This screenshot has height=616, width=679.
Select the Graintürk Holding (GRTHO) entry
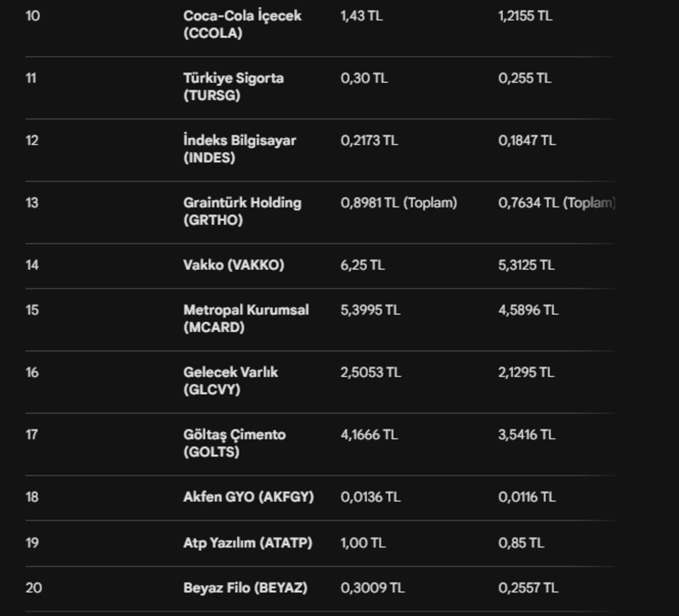[x=242, y=211]
